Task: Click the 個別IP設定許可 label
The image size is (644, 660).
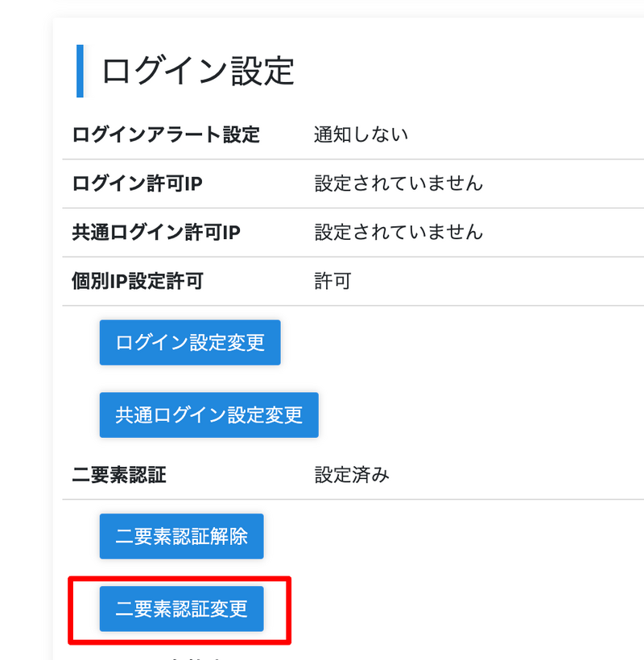Action: pyautogui.click(x=138, y=282)
